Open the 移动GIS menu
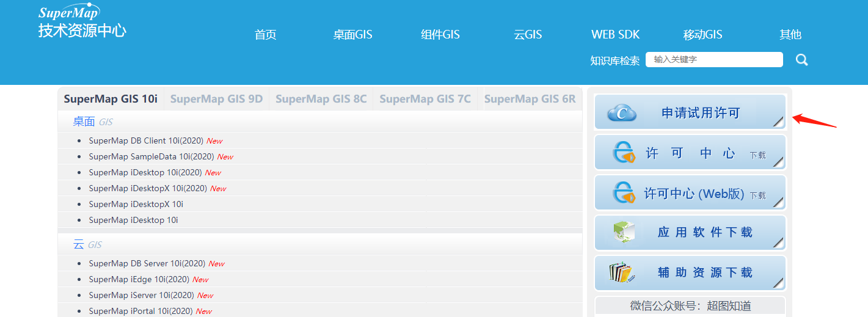Viewport: 868px width, 317px height. pos(703,35)
